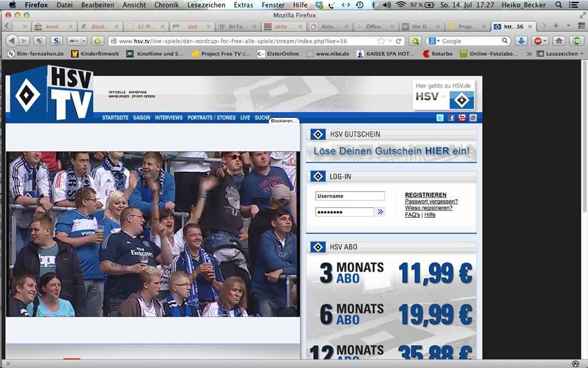Open the tab groups grid icon
588x368 pixels.
click(x=581, y=26)
